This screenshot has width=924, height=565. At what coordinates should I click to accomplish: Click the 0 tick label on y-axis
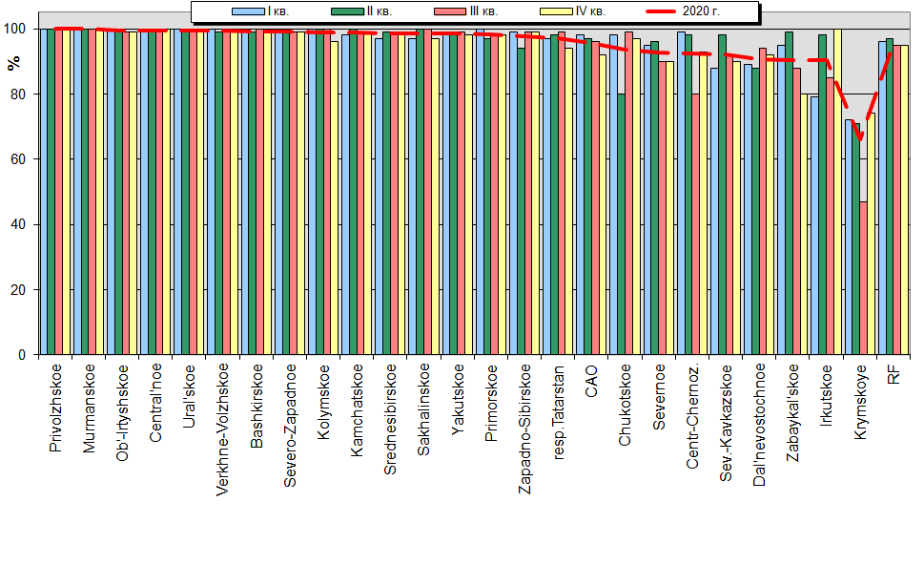point(22,355)
